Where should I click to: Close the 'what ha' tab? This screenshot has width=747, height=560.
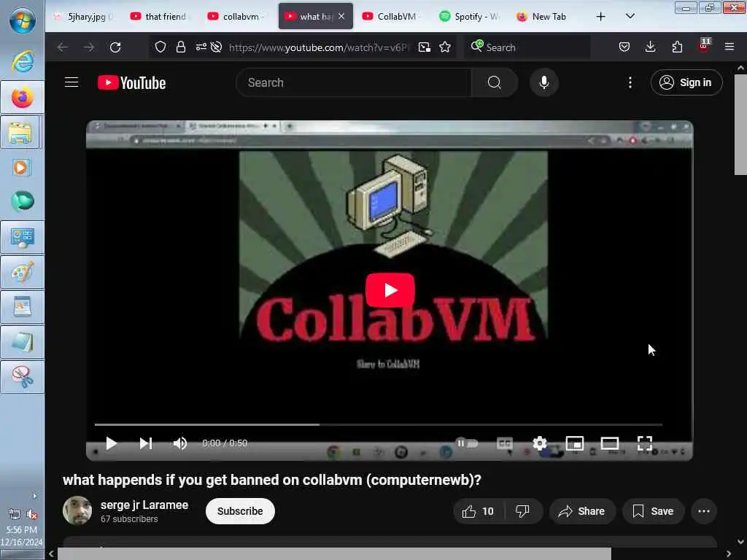[341, 16]
